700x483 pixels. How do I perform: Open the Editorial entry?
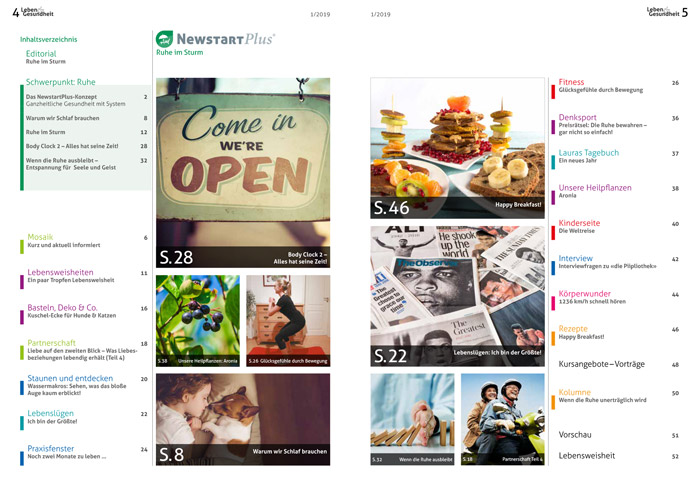[x=41, y=54]
